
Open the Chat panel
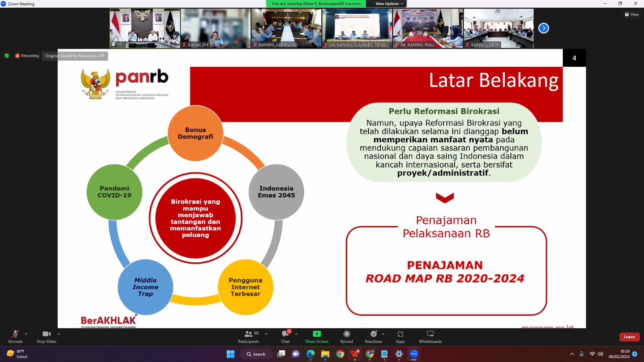coord(285,337)
